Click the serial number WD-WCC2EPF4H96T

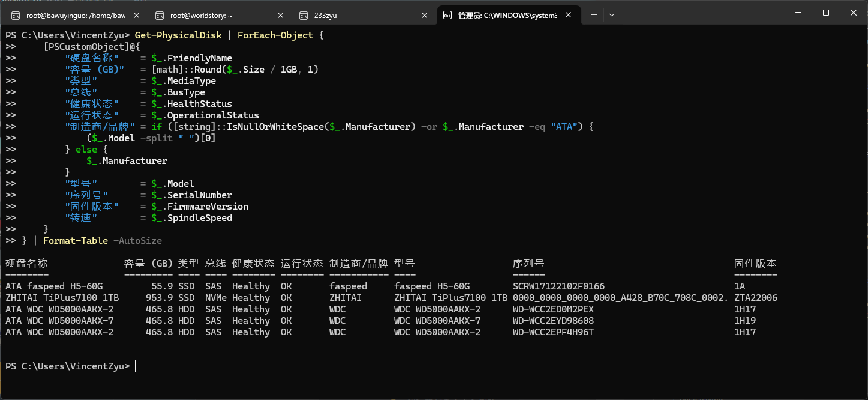[x=553, y=332]
